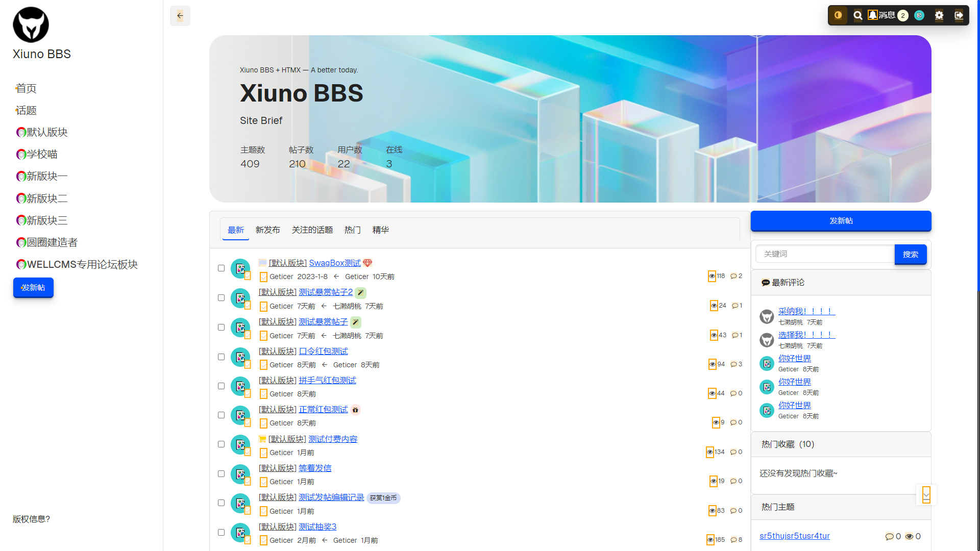Open search via the magnifier icon
Image resolution: width=980 pixels, height=551 pixels.
pyautogui.click(x=858, y=15)
